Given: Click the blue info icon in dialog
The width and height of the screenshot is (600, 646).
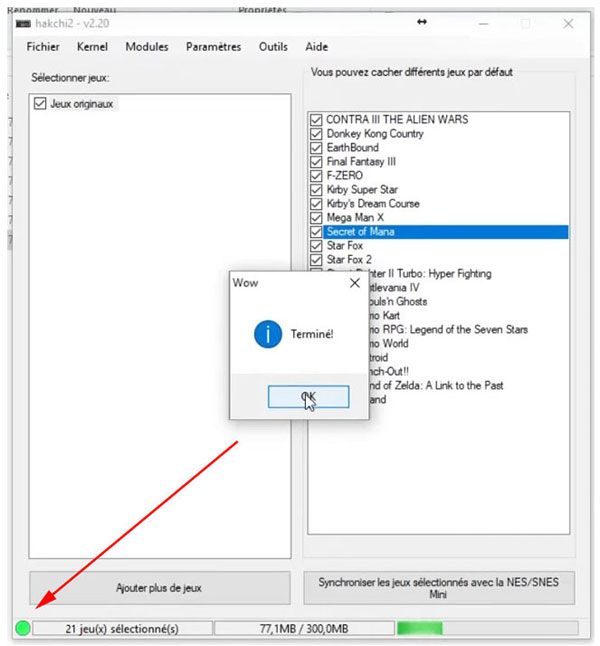Looking at the screenshot, I should (268, 335).
